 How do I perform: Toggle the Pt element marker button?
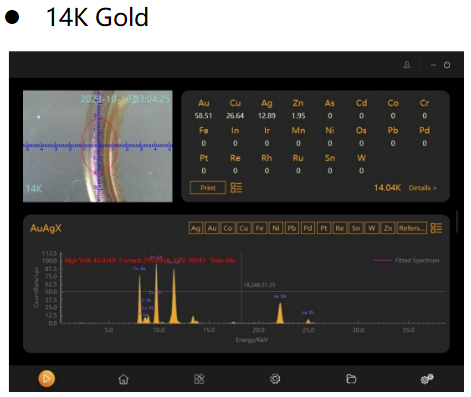324,228
